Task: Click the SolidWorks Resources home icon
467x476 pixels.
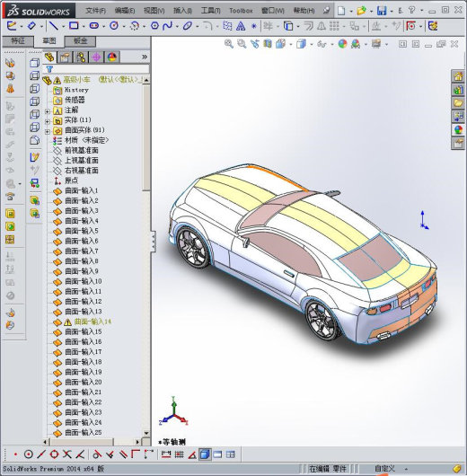Action: 458,76
